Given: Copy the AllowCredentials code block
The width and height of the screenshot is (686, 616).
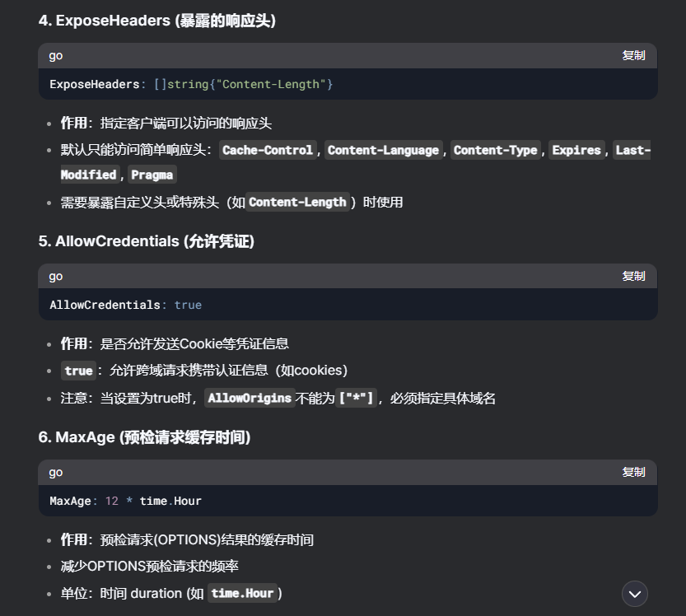Looking at the screenshot, I should pos(633,276).
